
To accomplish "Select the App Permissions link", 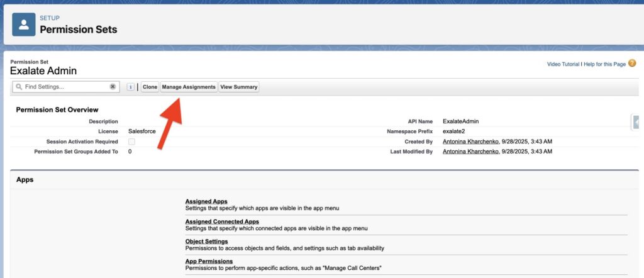I will coord(209,261).
